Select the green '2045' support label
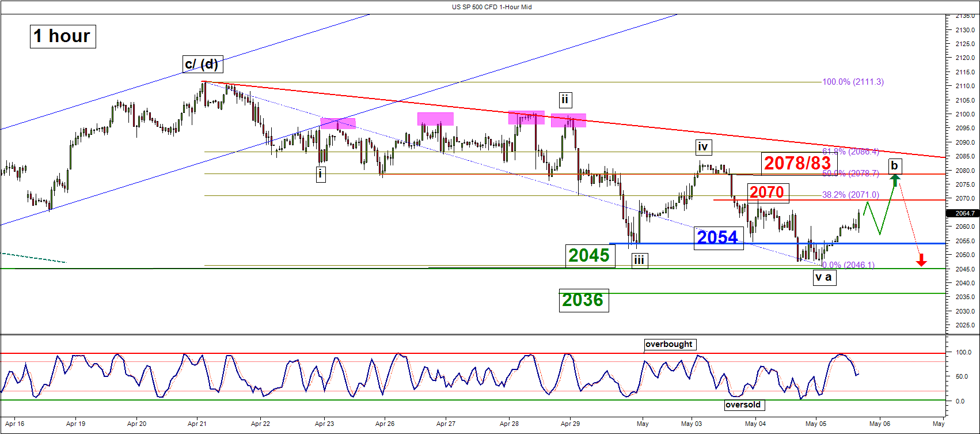The height and width of the screenshot is (434, 980). coord(589,255)
